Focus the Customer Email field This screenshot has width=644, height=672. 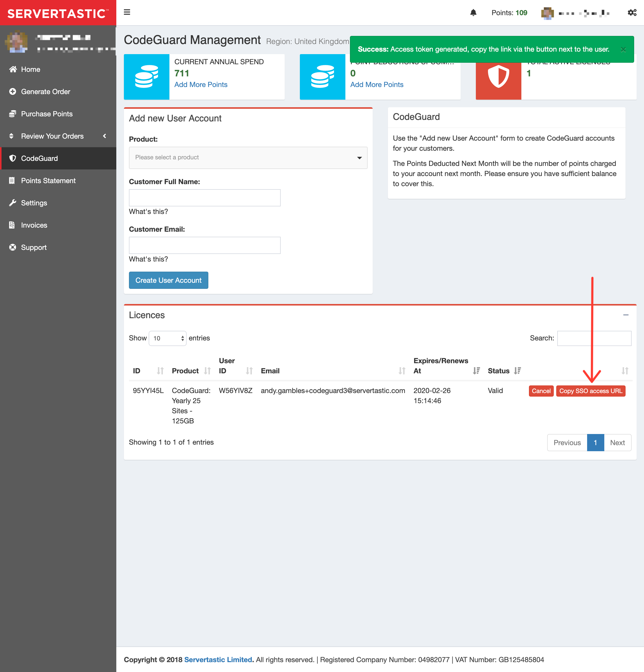[205, 246]
